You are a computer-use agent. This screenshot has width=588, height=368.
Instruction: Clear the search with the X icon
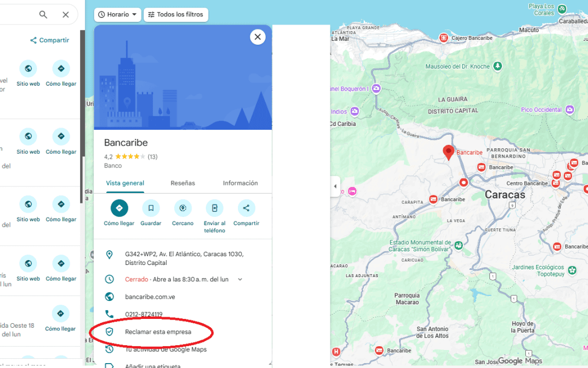coord(66,14)
